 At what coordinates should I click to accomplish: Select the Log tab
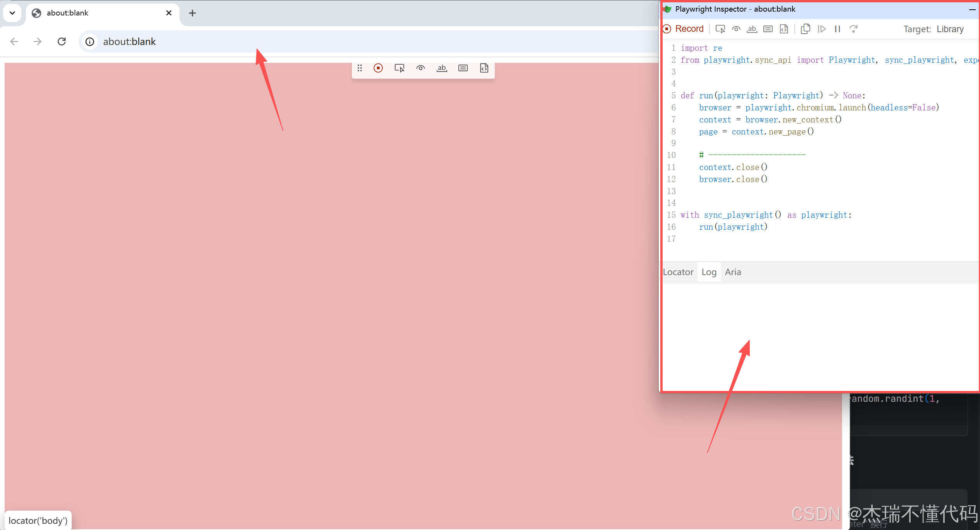[709, 272]
